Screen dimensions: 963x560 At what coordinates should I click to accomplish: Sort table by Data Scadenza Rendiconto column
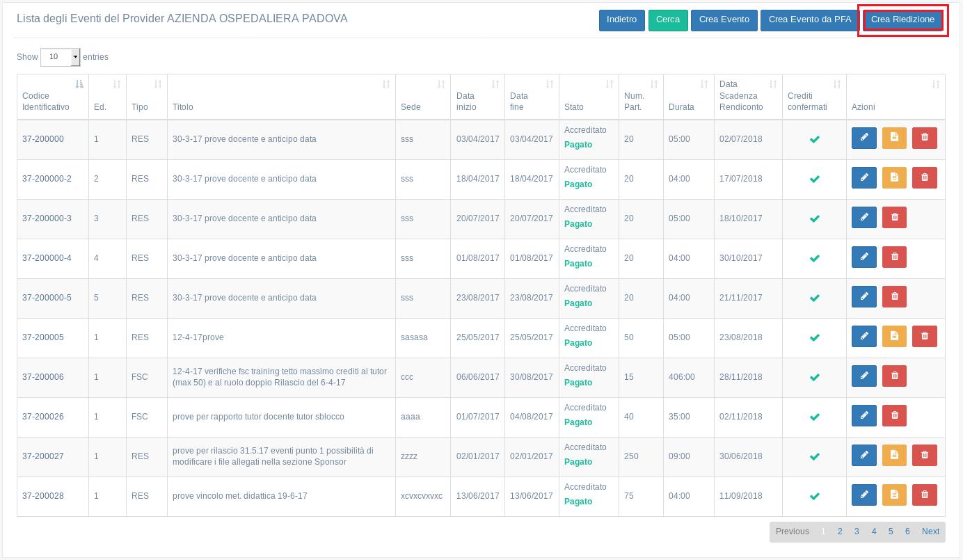749,97
